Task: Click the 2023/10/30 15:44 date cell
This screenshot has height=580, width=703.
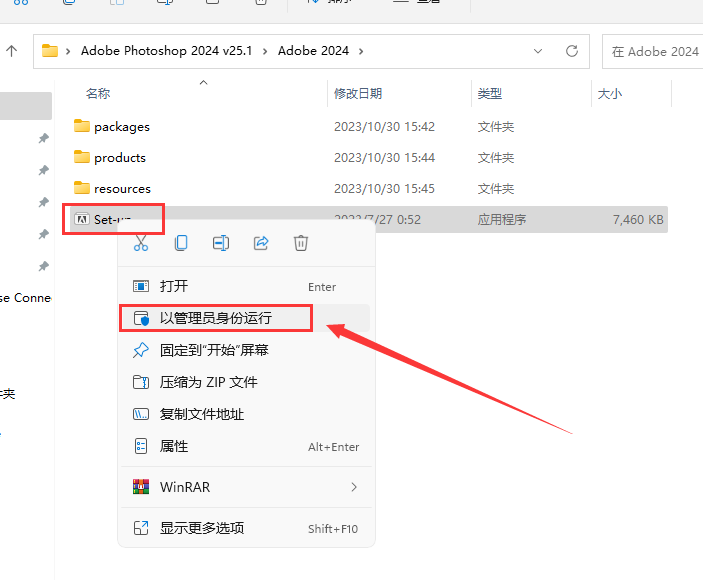Action: point(384,158)
